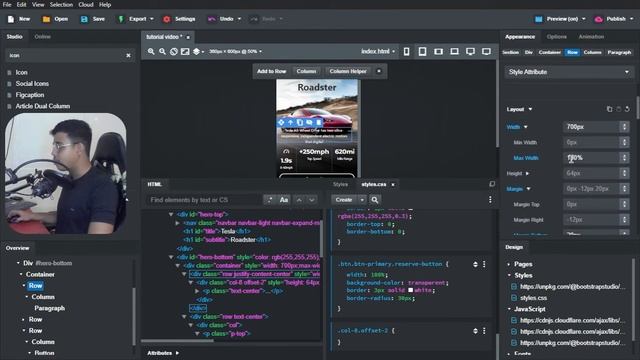Select the Container breadcrumb in Appearance

click(549, 52)
